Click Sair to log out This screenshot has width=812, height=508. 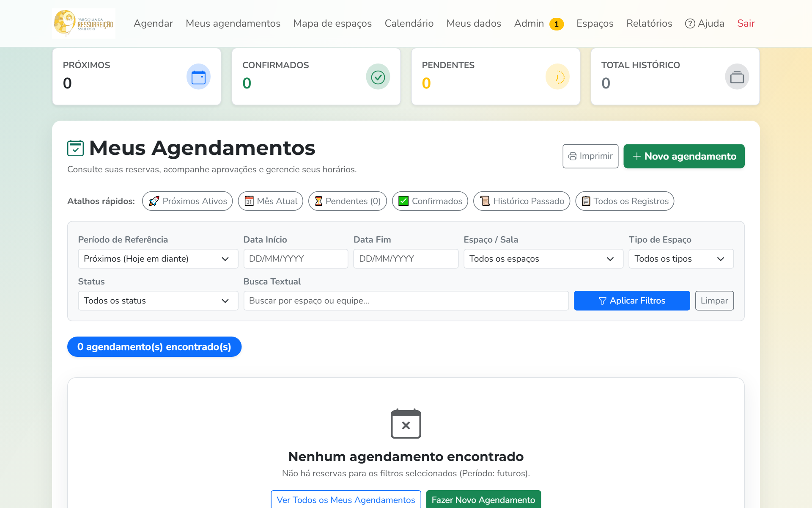pos(746,23)
